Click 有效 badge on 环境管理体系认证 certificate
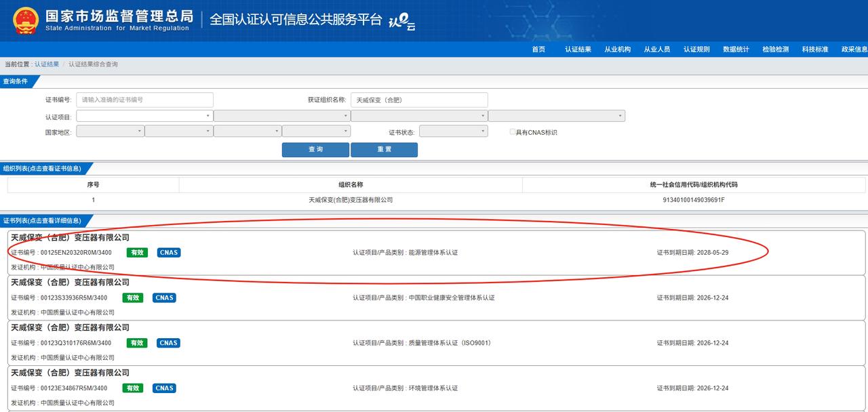 (133, 388)
